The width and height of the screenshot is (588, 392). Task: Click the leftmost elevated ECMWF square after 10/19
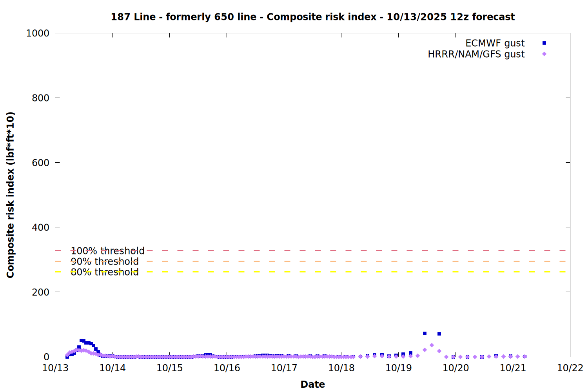click(425, 334)
